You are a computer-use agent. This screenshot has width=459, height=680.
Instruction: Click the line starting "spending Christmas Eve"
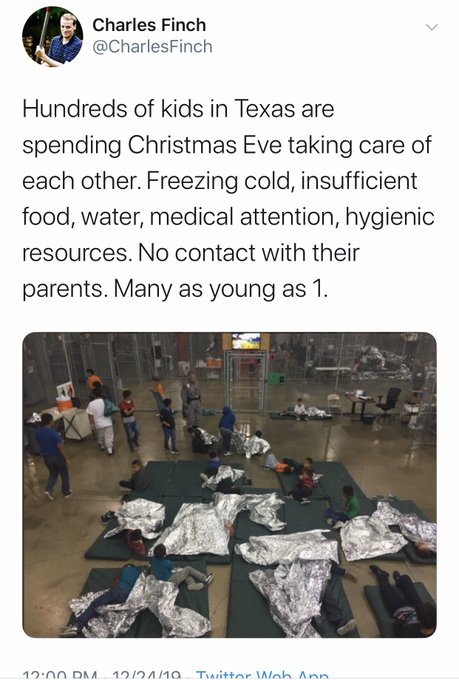click(227, 145)
